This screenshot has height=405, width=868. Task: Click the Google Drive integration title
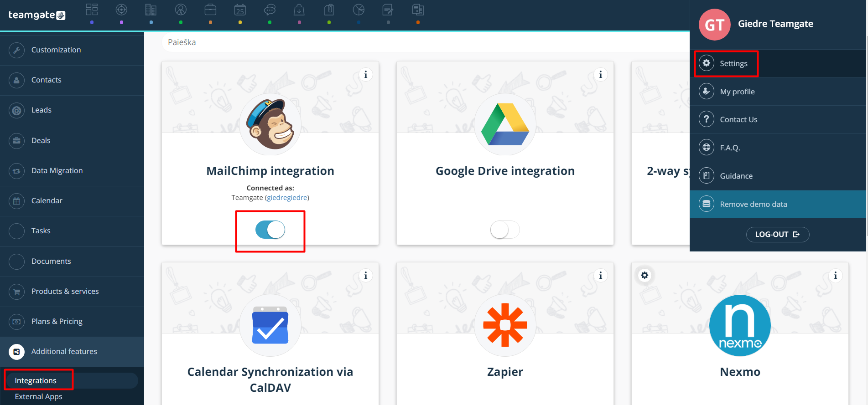505,171
